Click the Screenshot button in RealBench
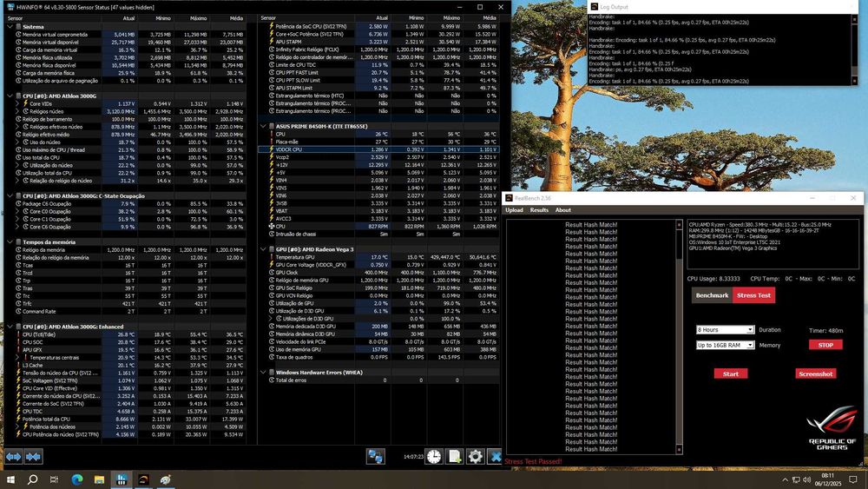 (x=815, y=373)
